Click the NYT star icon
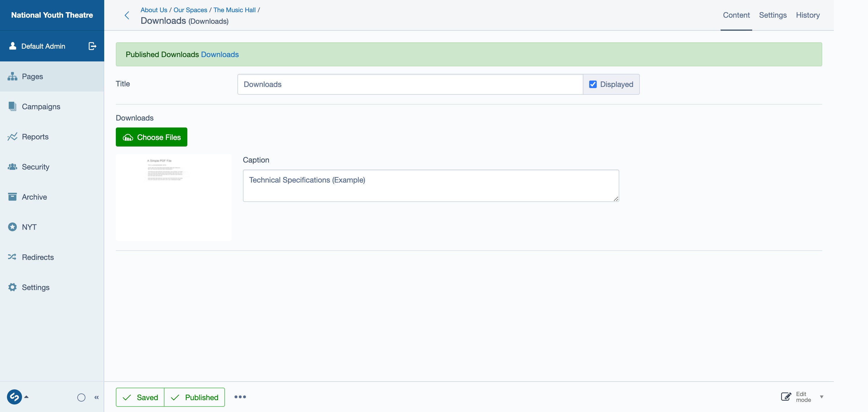Viewport: 868px width, 412px height. (x=12, y=227)
